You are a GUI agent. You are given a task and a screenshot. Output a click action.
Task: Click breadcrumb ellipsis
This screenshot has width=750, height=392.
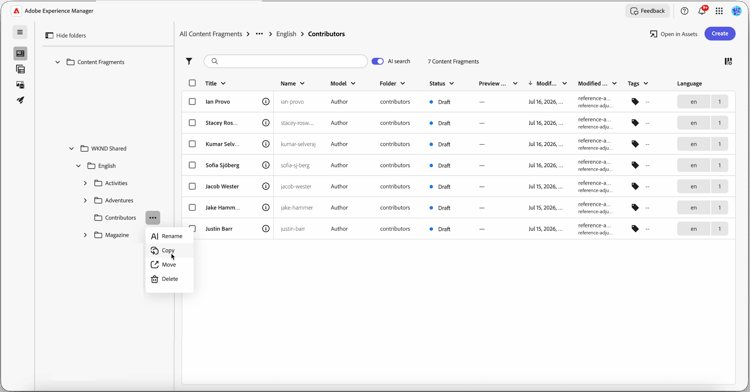pos(259,34)
